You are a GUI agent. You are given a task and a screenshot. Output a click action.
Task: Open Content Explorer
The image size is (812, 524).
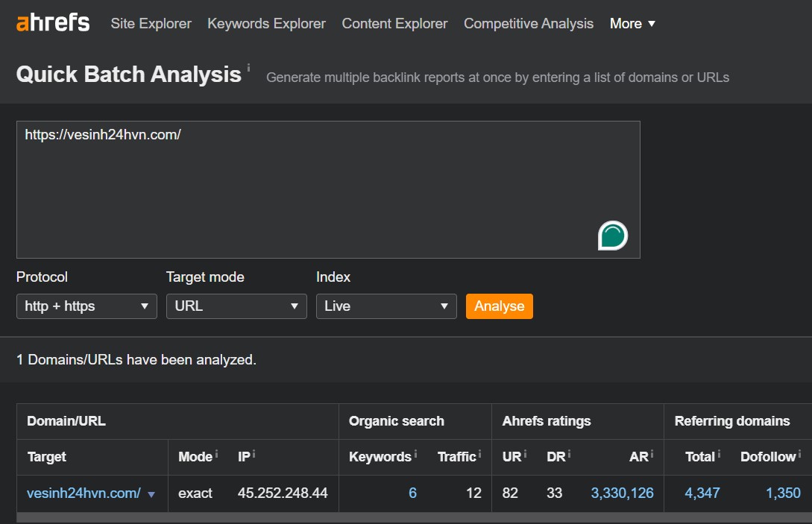pyautogui.click(x=394, y=24)
